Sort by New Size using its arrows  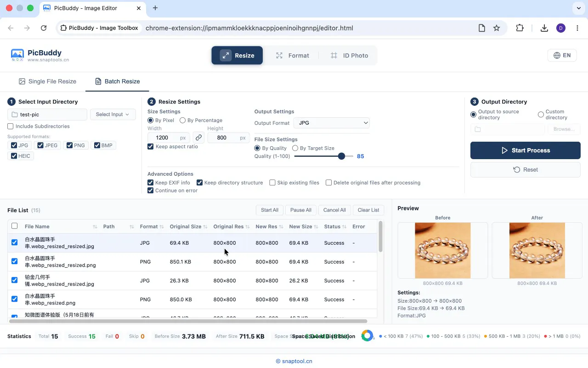316,227
